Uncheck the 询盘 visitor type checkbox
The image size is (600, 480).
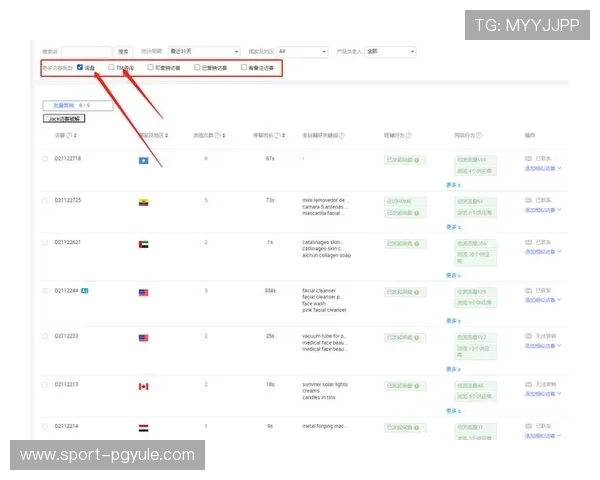pos(80,68)
